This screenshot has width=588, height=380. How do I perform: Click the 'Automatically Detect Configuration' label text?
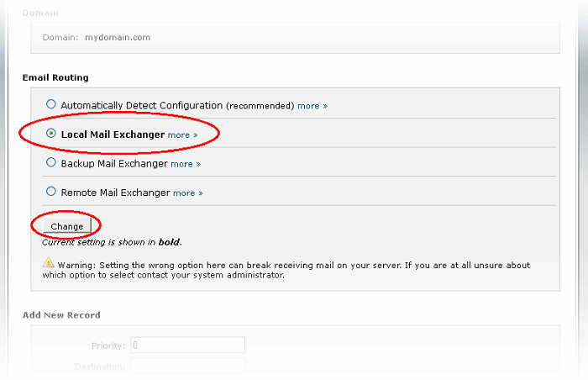coord(153,106)
